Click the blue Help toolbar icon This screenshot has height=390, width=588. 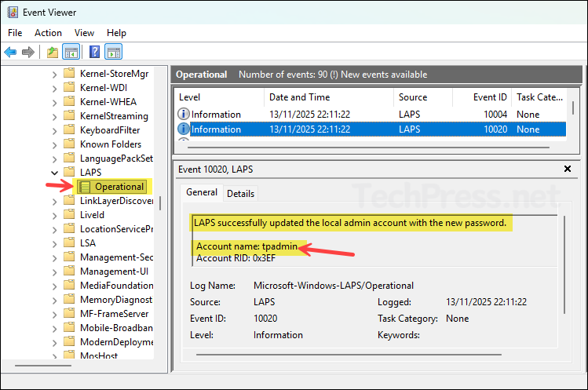pyautogui.click(x=94, y=53)
